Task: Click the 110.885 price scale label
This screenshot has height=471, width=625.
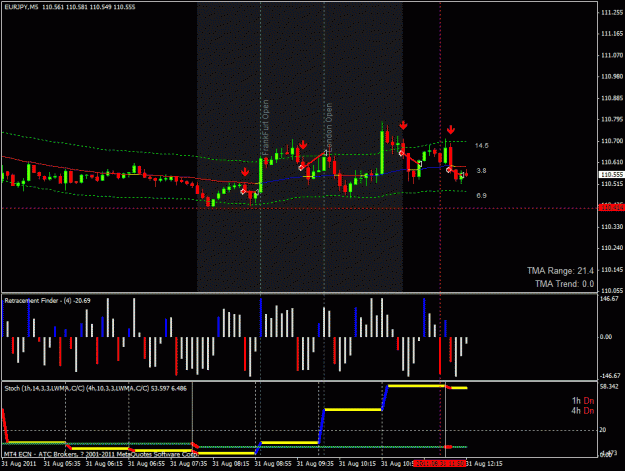Action: (x=612, y=98)
